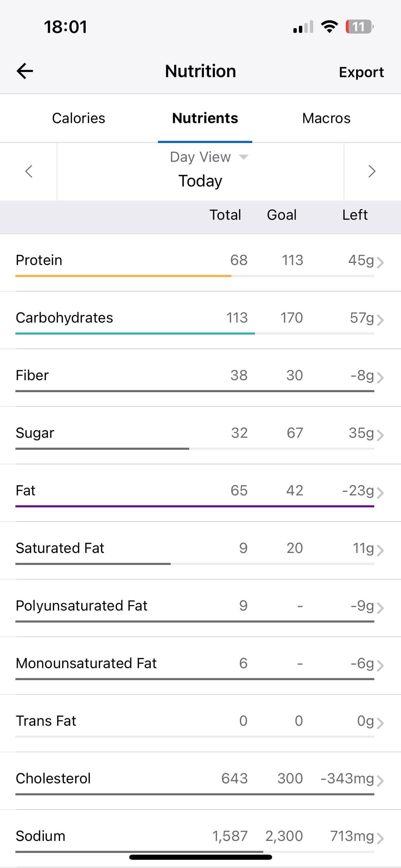Open Protein details chevron

[380, 262]
